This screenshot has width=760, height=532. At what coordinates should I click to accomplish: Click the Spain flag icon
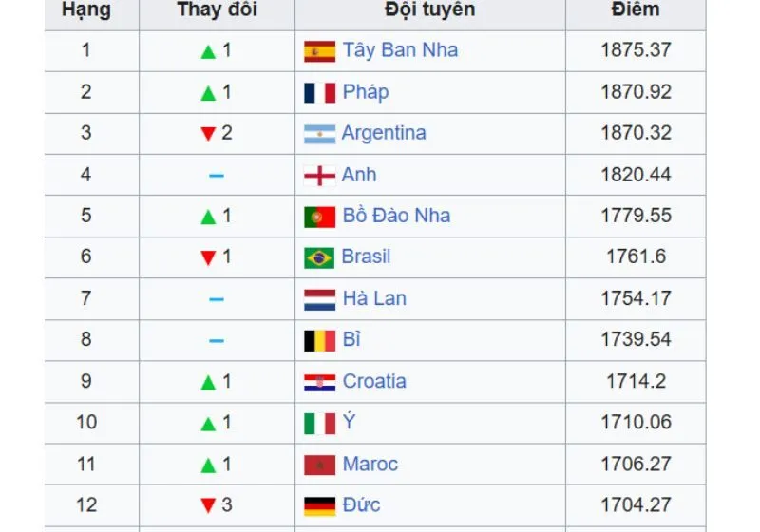[319, 51]
